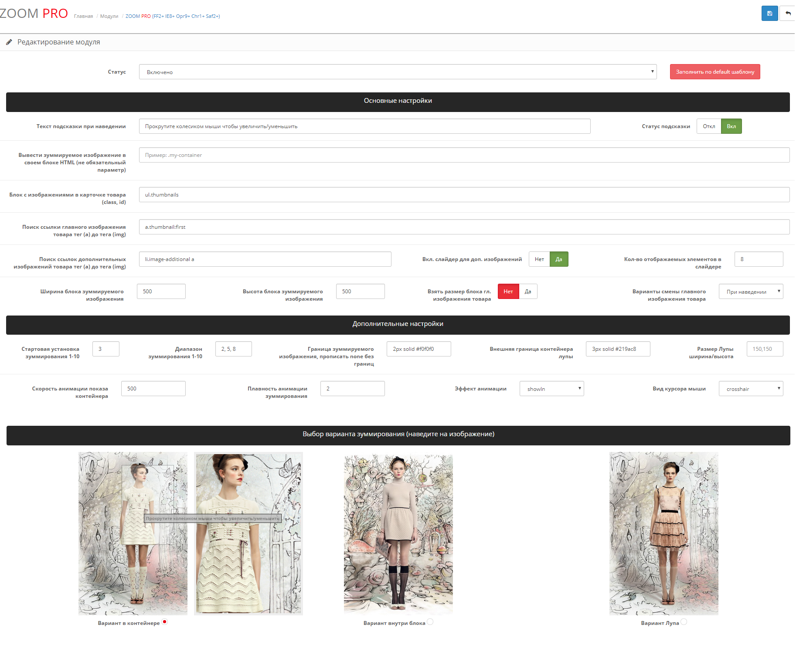Focus the magnifier outer border color field
Viewport: 803px width, 672px height.
point(617,349)
